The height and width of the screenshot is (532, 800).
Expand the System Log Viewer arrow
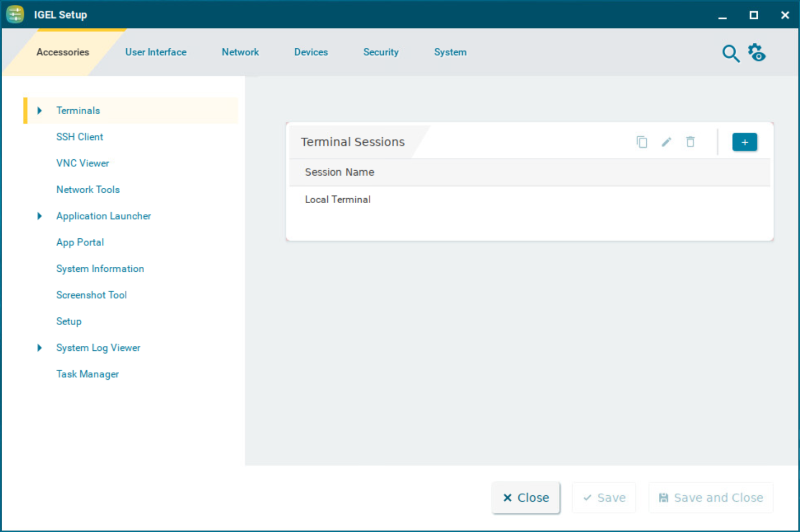click(40, 348)
